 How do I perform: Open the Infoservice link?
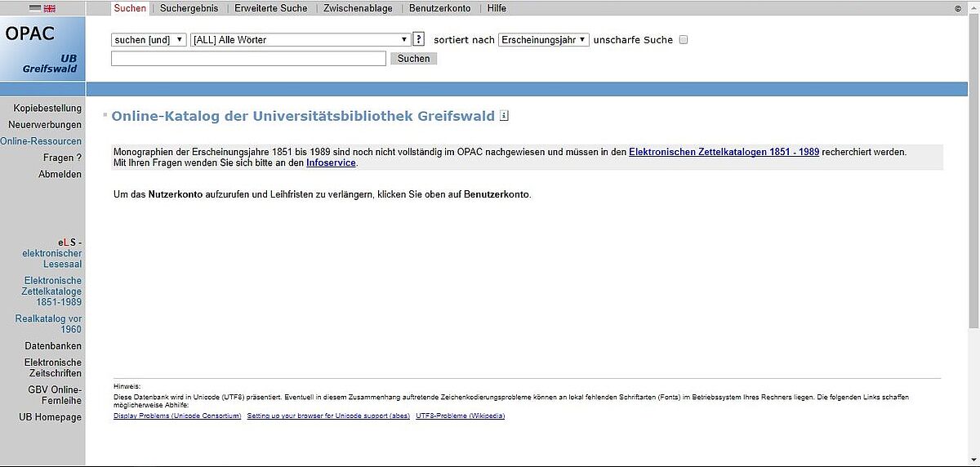[x=331, y=163]
